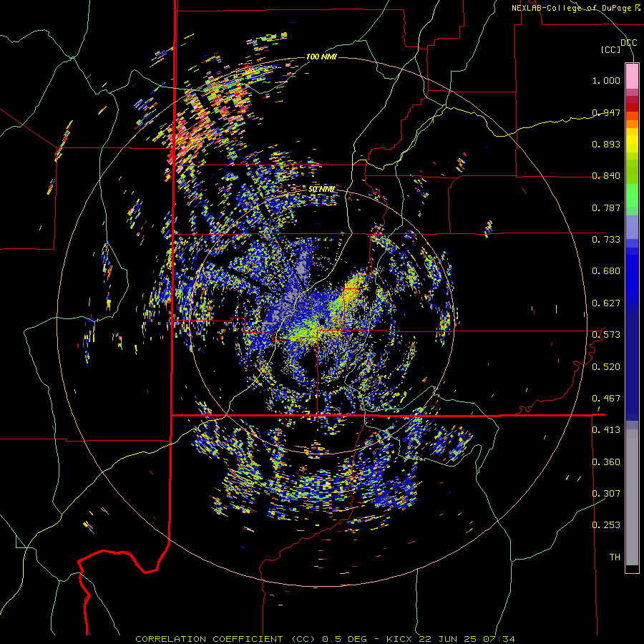This screenshot has width=644, height=644.
Task: Click the 1.000 value on the color scale
Action: (x=606, y=80)
